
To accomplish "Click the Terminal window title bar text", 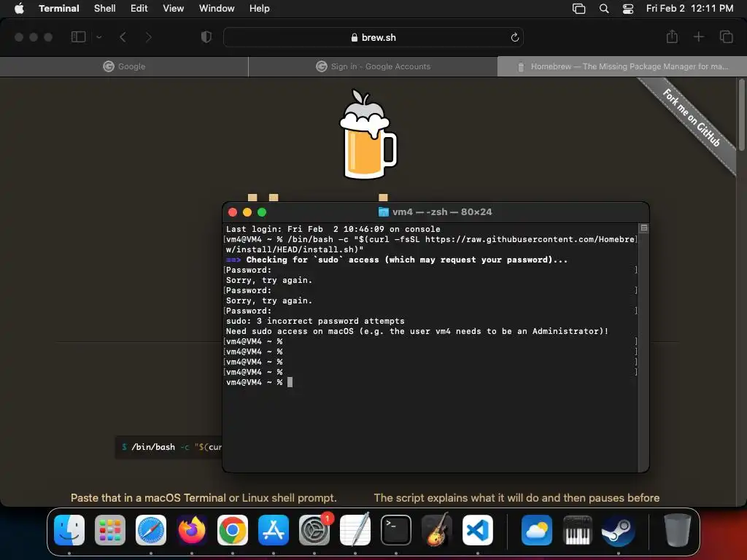I will click(x=442, y=212).
